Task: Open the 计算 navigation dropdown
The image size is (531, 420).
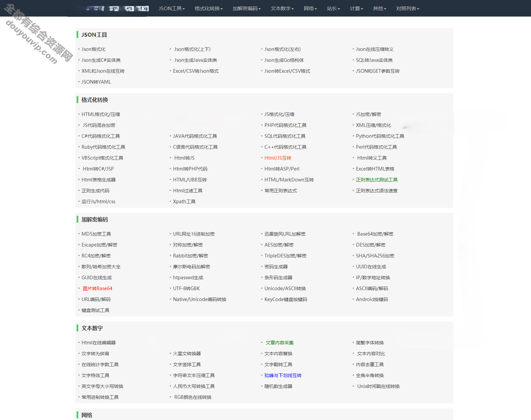Action: [x=357, y=9]
